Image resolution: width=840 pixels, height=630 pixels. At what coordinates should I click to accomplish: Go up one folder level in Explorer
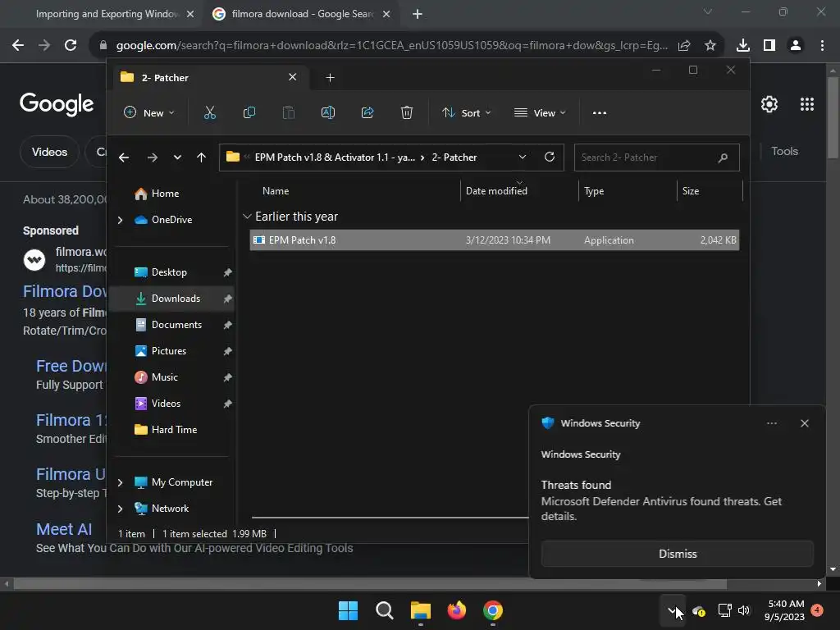click(x=202, y=157)
